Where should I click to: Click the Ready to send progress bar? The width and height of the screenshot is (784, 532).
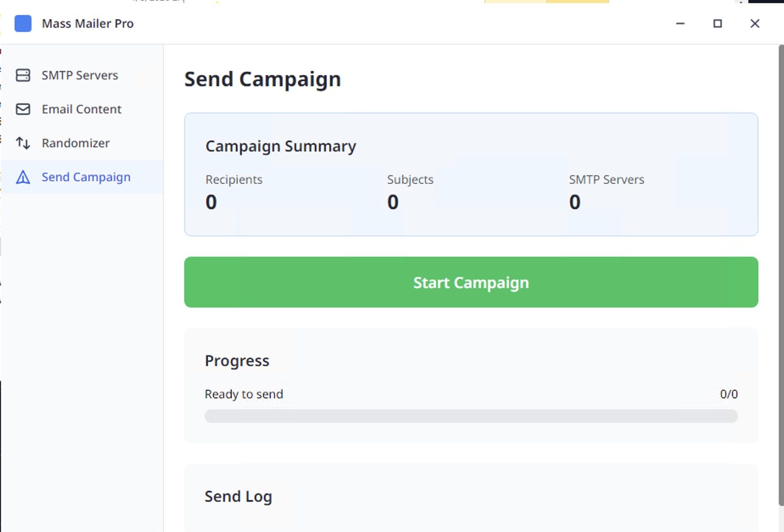(x=471, y=416)
